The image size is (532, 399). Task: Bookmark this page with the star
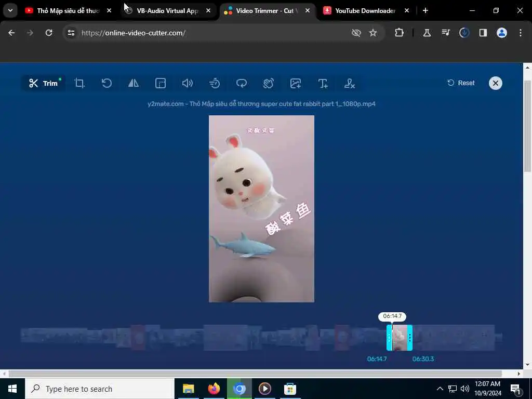pos(373,33)
